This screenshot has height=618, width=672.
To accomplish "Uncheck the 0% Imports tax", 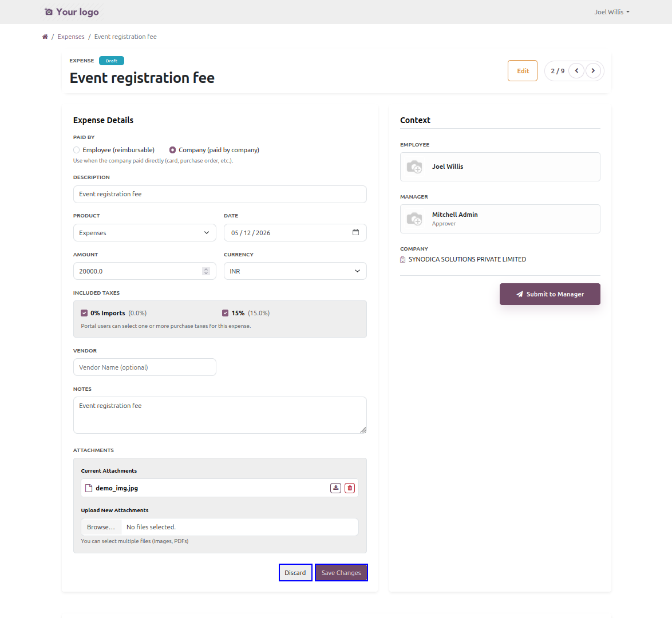I will 84,313.
